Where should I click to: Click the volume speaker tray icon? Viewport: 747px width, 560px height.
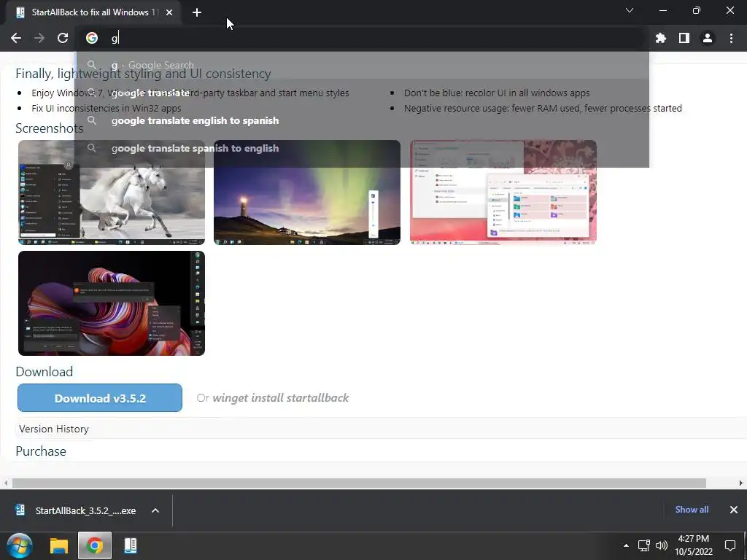[x=661, y=545]
